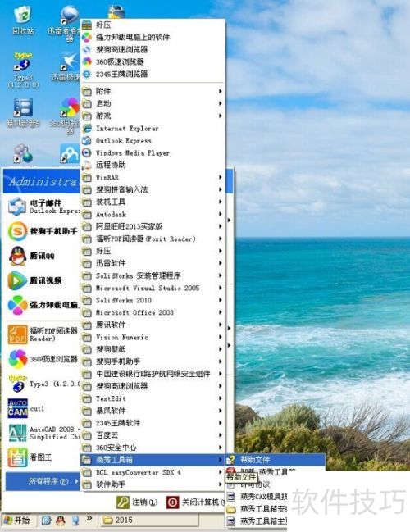
Task: Expand the 游戏 submenu
Action: click(153, 116)
